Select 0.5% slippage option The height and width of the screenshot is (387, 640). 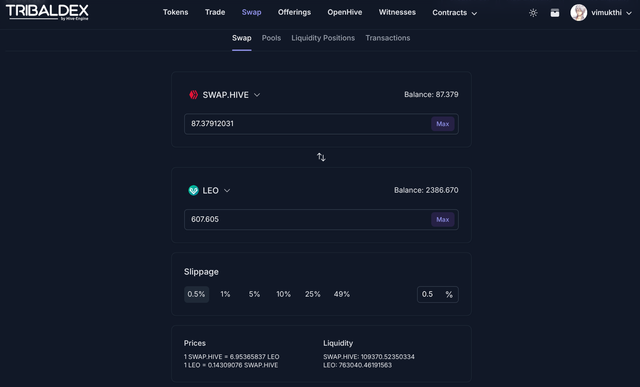(196, 294)
